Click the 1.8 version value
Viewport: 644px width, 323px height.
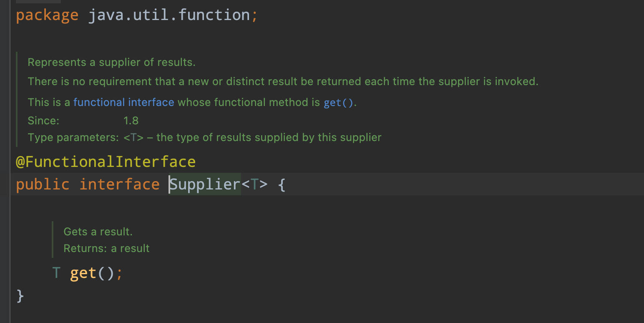tap(131, 121)
